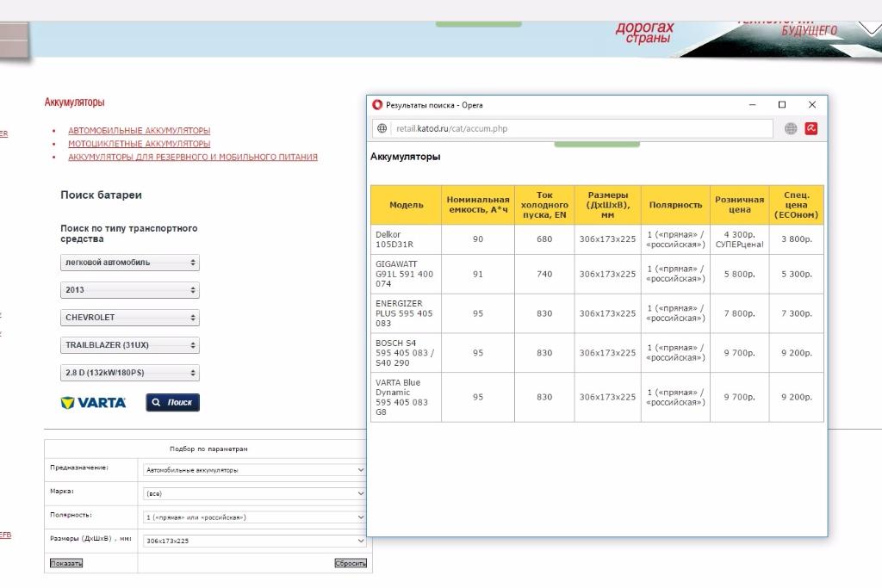
Task: Close the Opera results popup window
Action: 811,104
